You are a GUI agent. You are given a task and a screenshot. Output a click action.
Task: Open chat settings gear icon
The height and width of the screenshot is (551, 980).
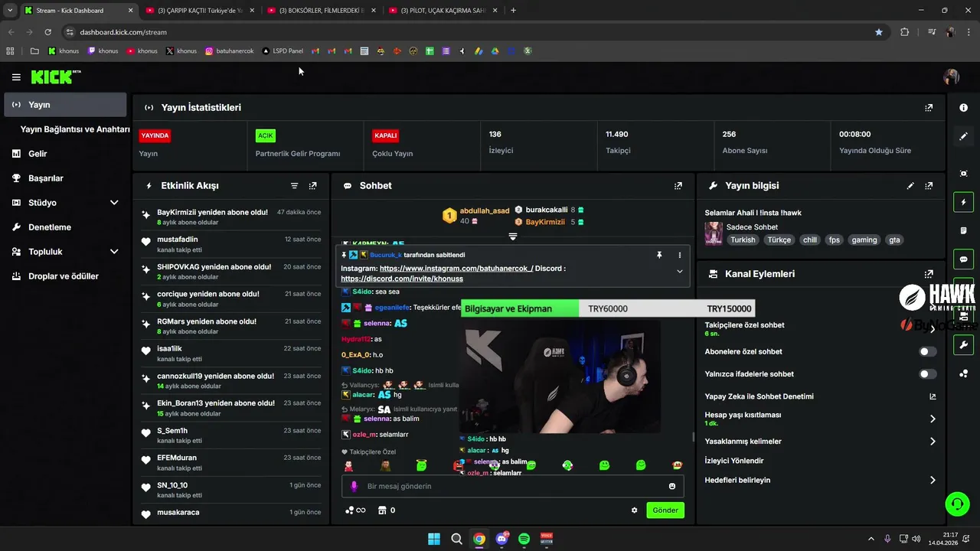click(634, 510)
